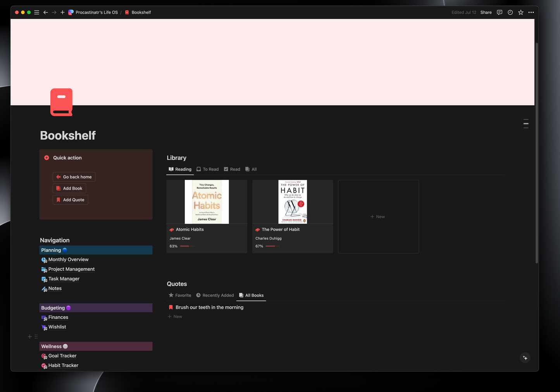Open the sidebar hamburger menu

(x=36, y=12)
